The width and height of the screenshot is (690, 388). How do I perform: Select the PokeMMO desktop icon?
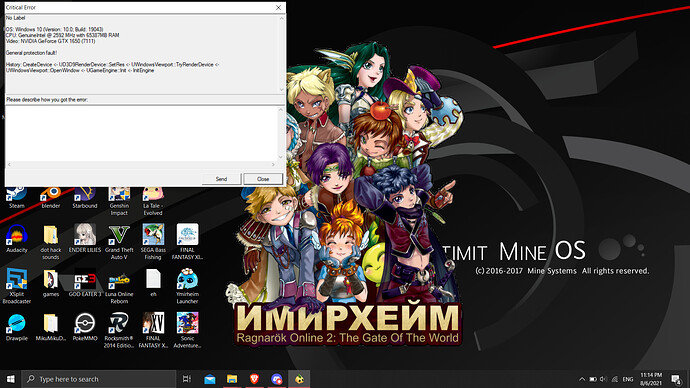pos(85,327)
